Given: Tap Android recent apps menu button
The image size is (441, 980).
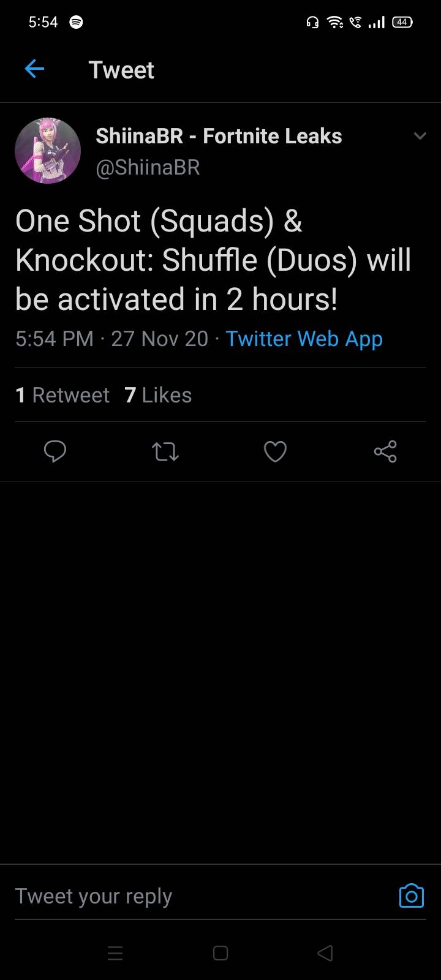Looking at the screenshot, I should click(115, 953).
